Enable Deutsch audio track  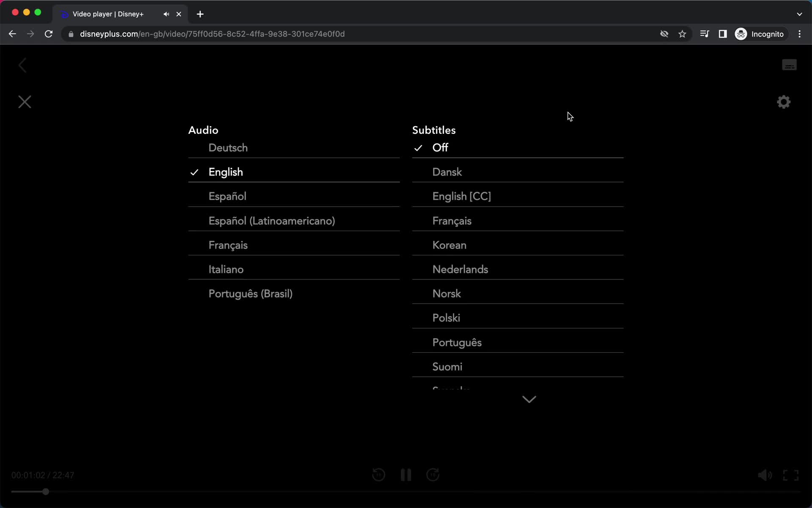point(228,147)
